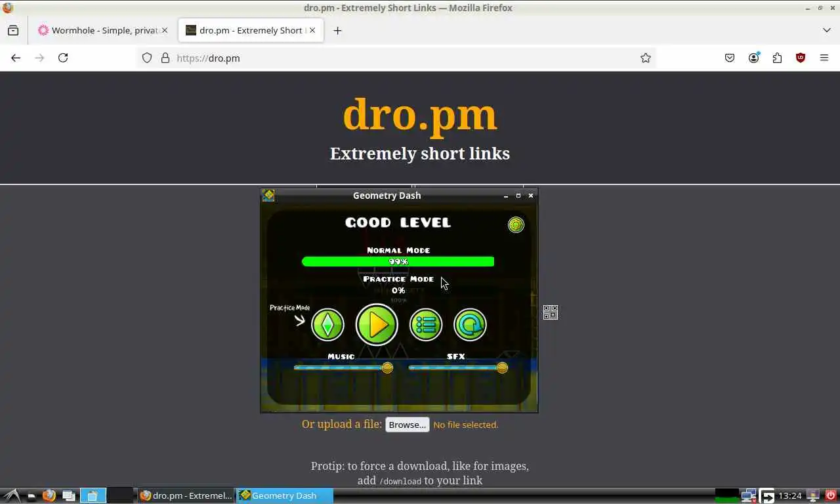Close the dro.pm tab
This screenshot has width=840, height=504.
pyautogui.click(x=312, y=30)
